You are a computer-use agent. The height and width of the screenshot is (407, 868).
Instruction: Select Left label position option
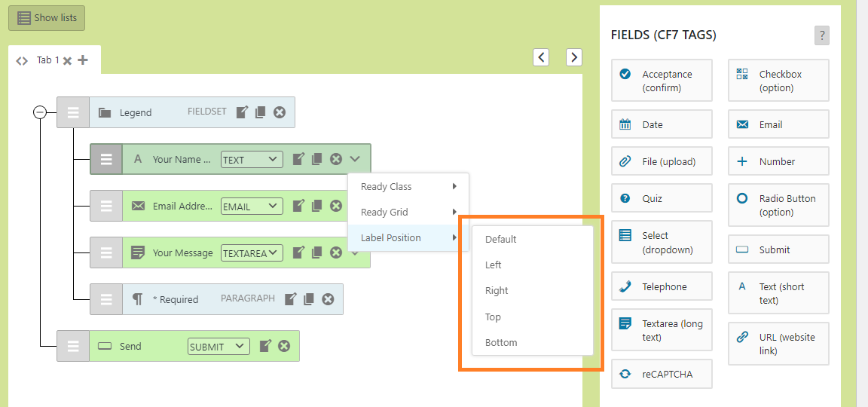[494, 265]
